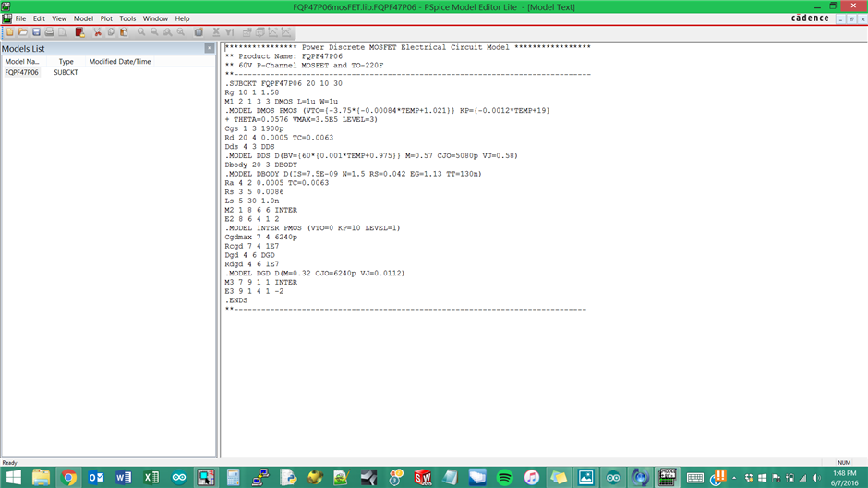868x488 pixels.
Task: Open the Plot menu
Action: [x=106, y=18]
